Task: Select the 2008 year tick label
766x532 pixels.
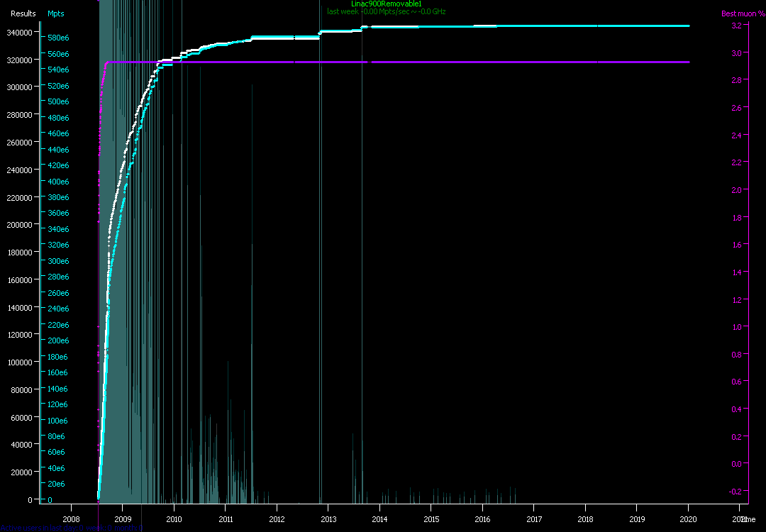Action: coord(71,519)
